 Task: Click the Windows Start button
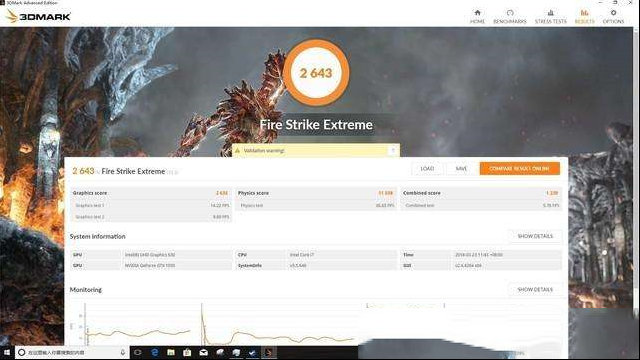click(7, 352)
